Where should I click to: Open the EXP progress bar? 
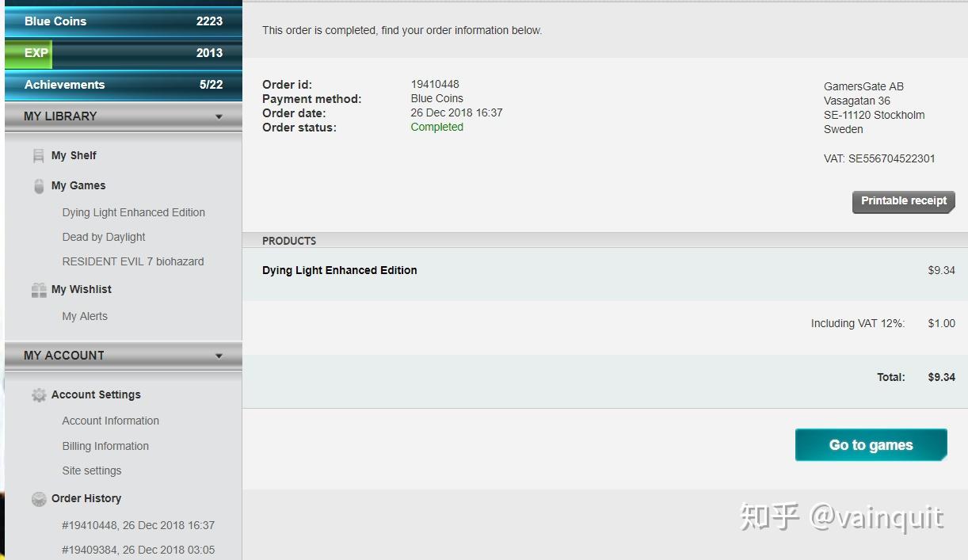click(124, 53)
